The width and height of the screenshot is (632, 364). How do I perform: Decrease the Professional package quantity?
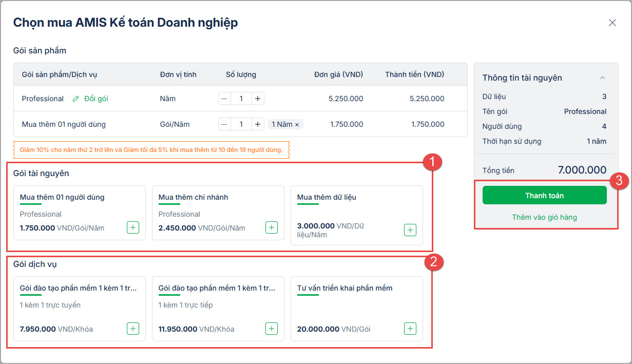pos(225,99)
